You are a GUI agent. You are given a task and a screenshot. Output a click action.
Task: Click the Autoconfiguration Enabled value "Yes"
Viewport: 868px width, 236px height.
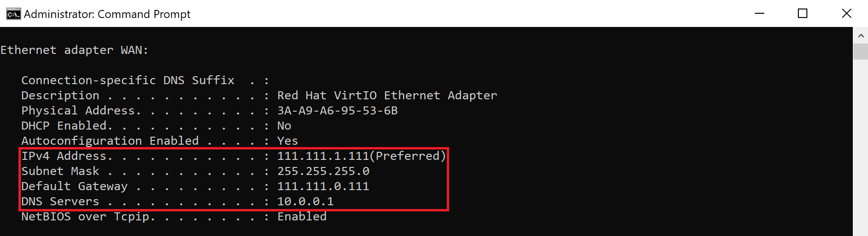pos(288,141)
